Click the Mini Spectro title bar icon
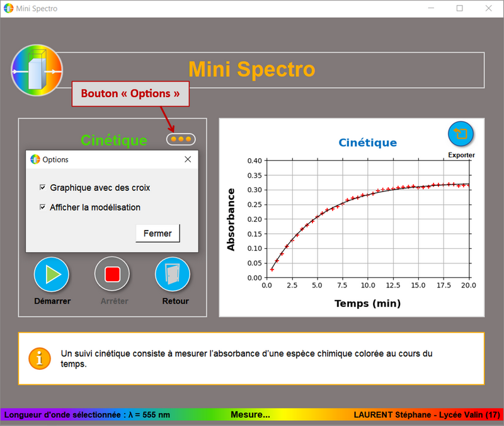Viewport: 504px width, 426px height. (8, 8)
